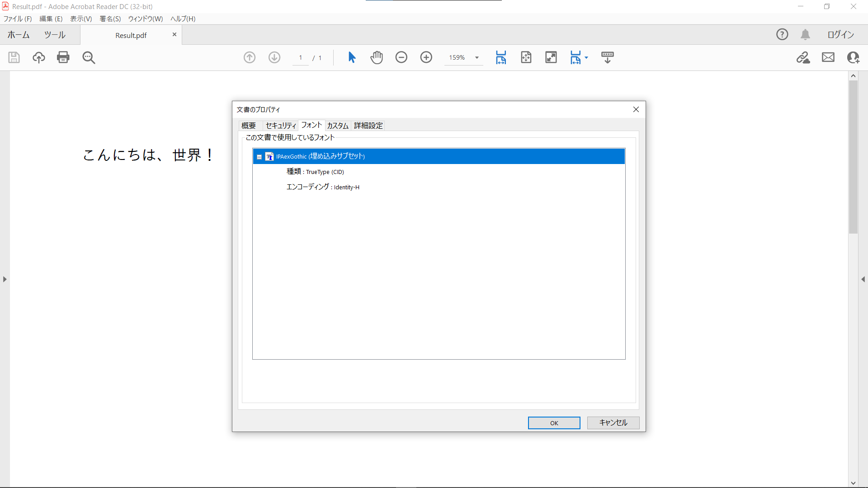Go to the ホーム tab

point(19,35)
